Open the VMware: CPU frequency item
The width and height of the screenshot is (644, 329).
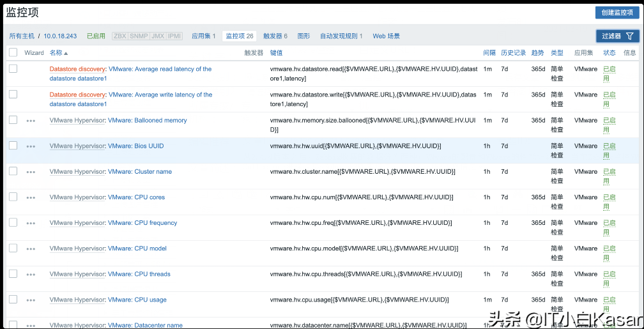(x=142, y=222)
